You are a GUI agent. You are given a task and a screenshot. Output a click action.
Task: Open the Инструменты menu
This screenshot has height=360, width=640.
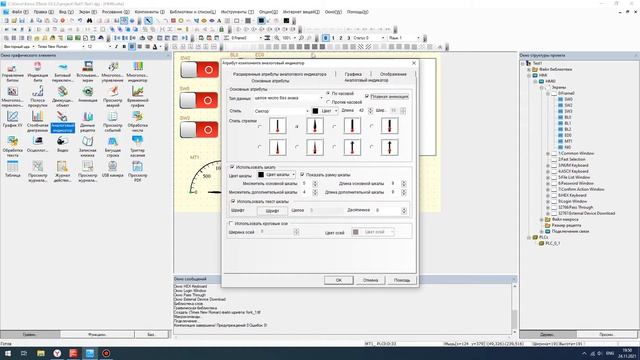click(x=237, y=12)
